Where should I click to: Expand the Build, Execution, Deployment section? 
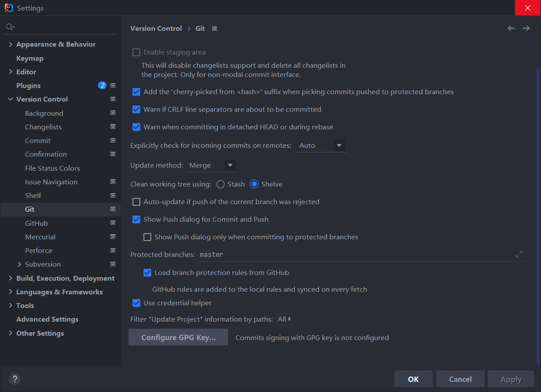(11, 278)
